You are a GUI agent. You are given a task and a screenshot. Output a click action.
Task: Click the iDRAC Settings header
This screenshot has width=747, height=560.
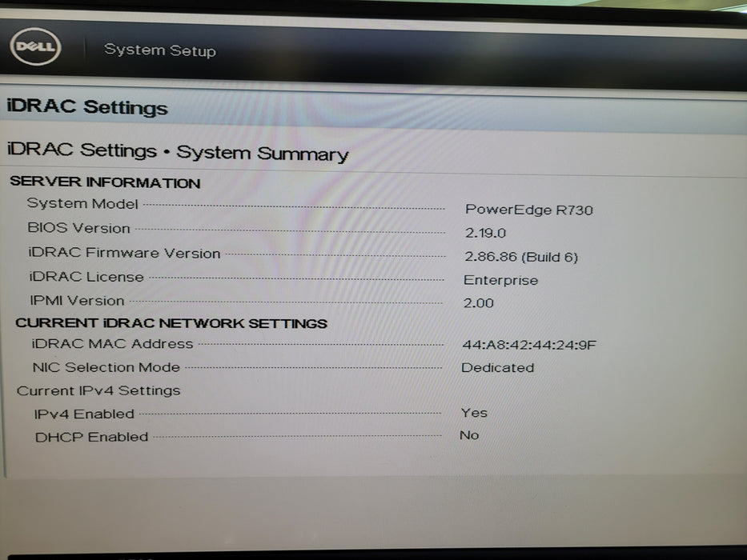pos(87,107)
